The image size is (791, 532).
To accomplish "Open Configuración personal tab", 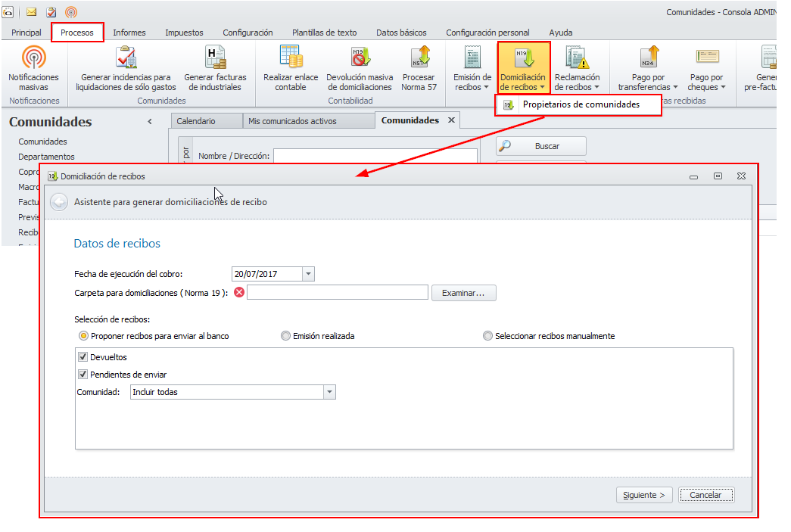I will click(x=487, y=33).
